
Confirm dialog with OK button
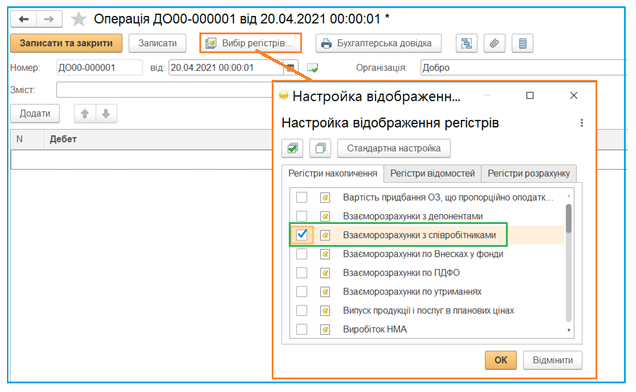click(x=501, y=360)
